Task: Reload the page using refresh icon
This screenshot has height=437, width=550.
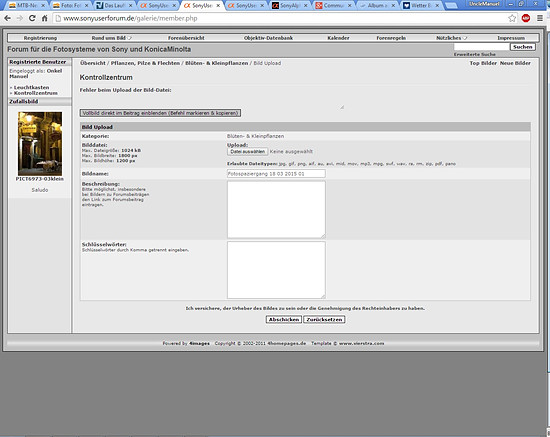Action: pos(32,18)
